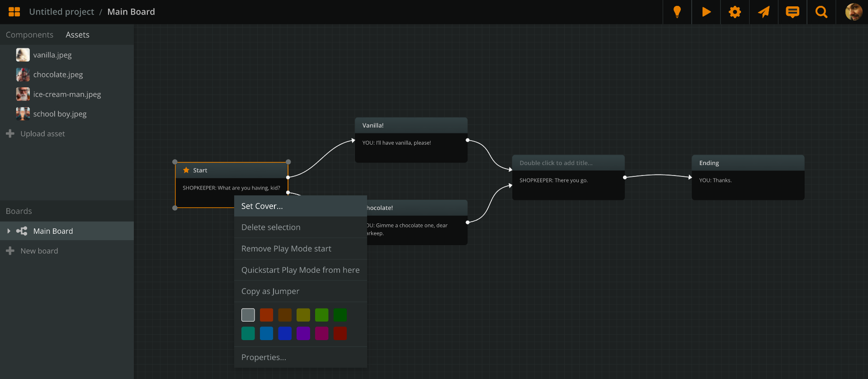Choose Set Cover from context menu
This screenshot has width=868, height=379.
[x=262, y=206]
